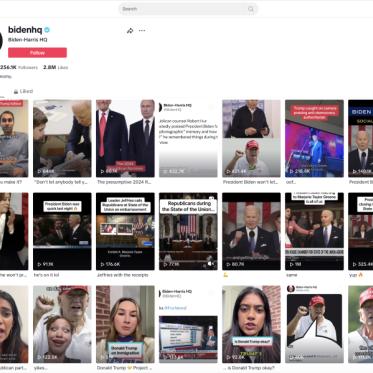
Task: Follow the bidenhq account
Action: (x=37, y=53)
